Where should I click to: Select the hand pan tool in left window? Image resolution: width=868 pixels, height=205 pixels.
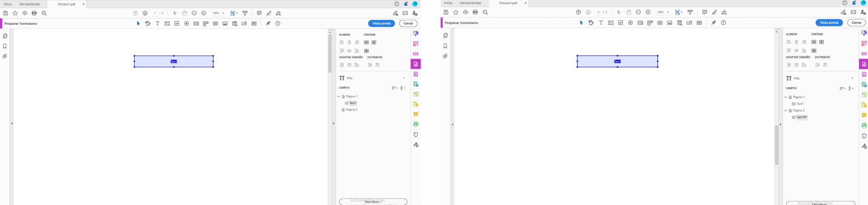click(184, 13)
